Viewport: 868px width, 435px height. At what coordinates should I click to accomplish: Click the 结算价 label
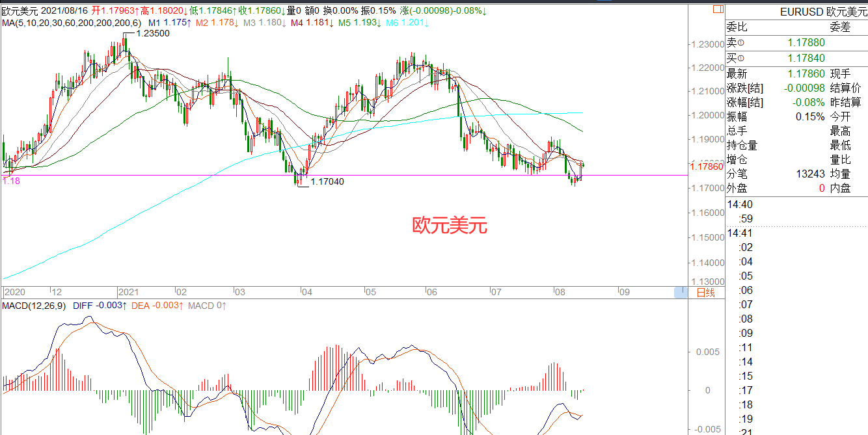pyautogui.click(x=845, y=88)
